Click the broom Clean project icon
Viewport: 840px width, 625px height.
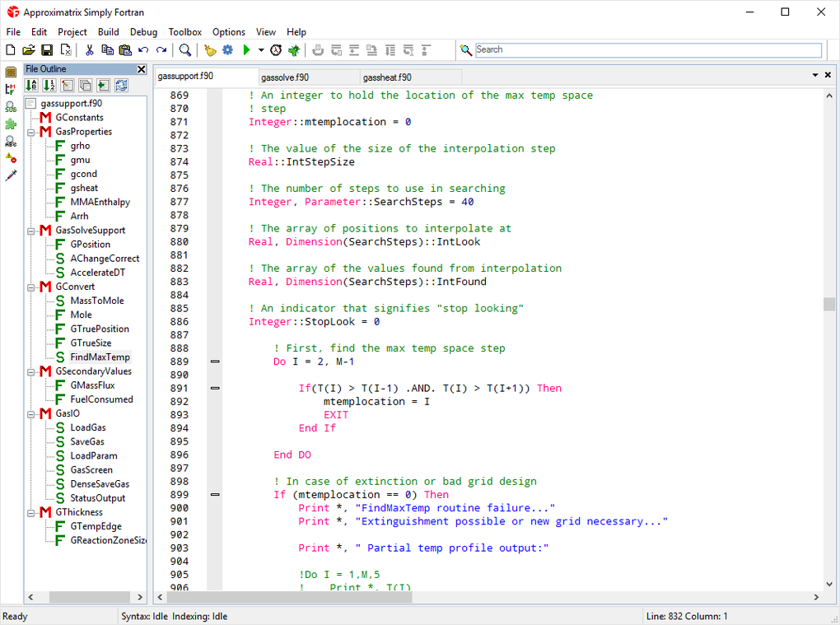coord(211,50)
